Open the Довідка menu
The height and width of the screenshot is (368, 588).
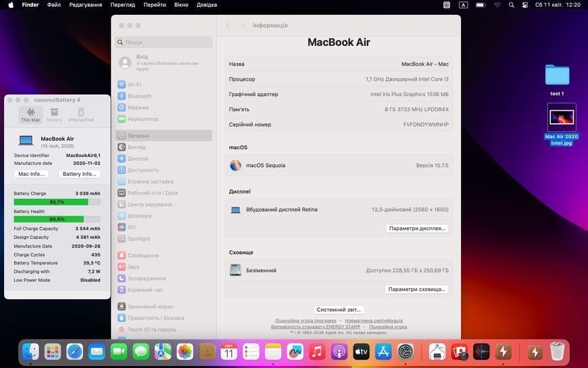(x=207, y=5)
